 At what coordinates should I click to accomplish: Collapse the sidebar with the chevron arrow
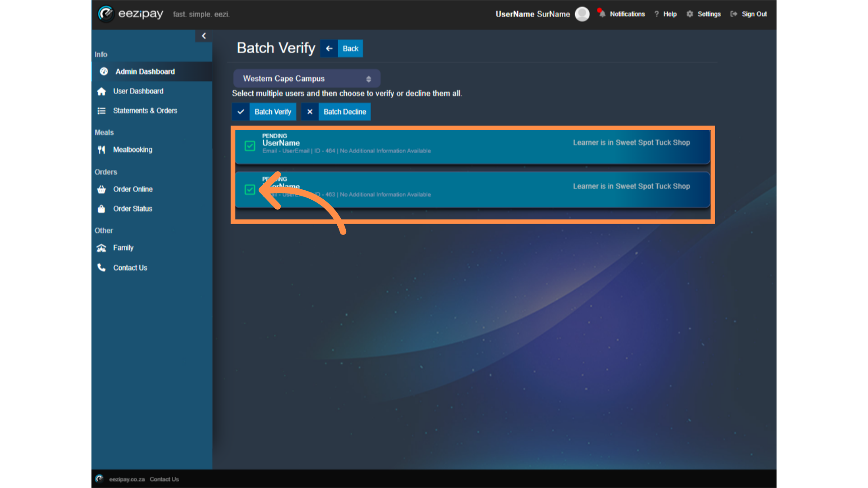click(204, 36)
